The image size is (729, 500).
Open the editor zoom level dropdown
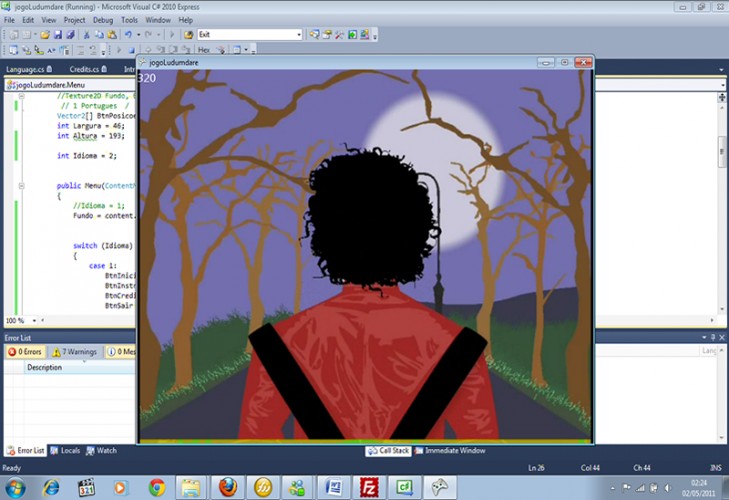[34, 320]
